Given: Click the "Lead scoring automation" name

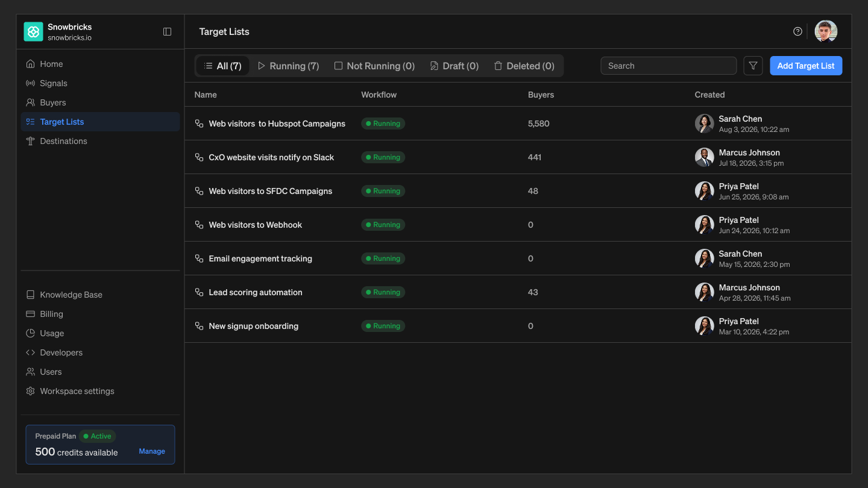Looking at the screenshot, I should tap(256, 292).
